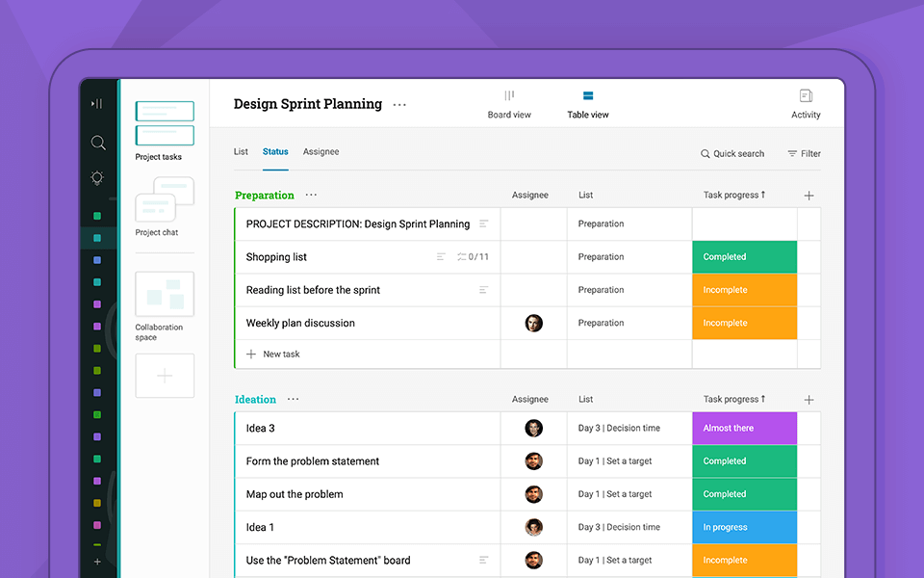
Task: Sort by Task progress in Ideation header
Action: pyautogui.click(x=733, y=399)
